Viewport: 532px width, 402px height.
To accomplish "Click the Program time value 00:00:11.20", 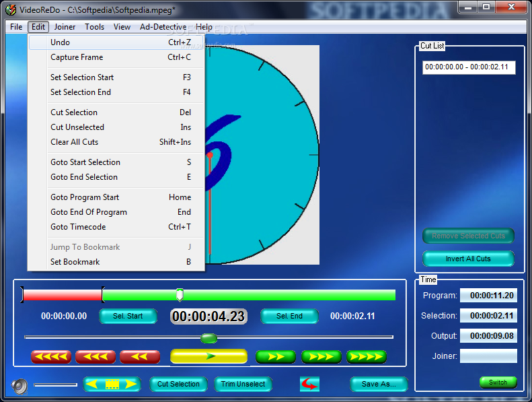I will point(488,296).
